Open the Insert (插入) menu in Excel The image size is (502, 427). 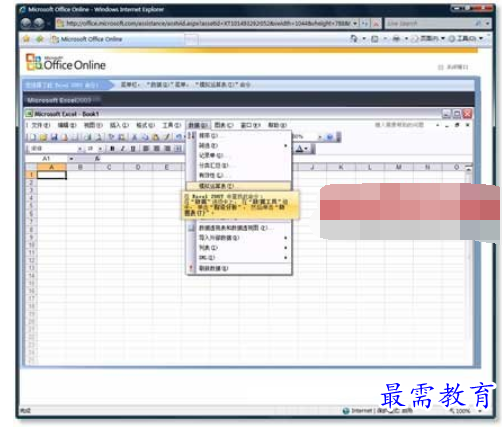[119, 125]
